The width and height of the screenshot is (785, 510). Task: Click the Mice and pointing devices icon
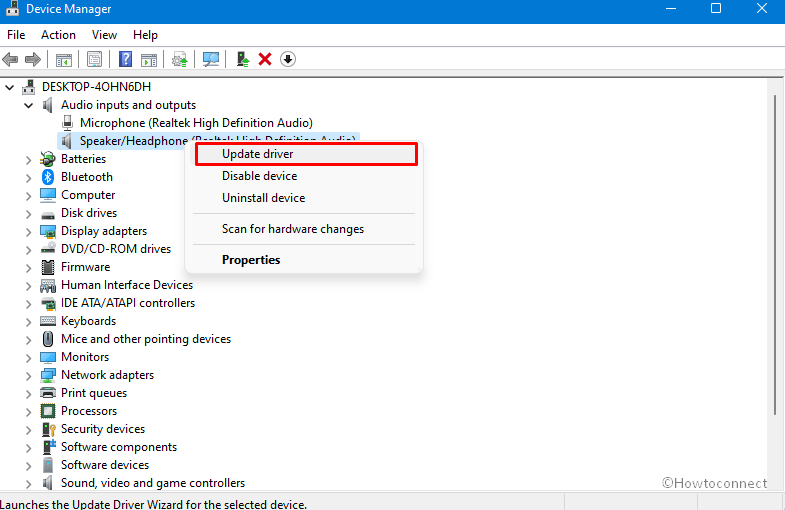[48, 339]
